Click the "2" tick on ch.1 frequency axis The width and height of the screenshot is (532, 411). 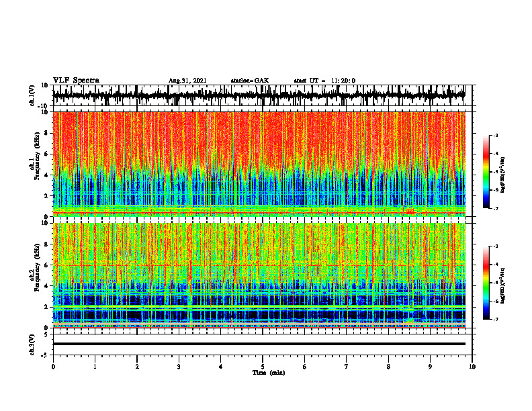point(47,195)
